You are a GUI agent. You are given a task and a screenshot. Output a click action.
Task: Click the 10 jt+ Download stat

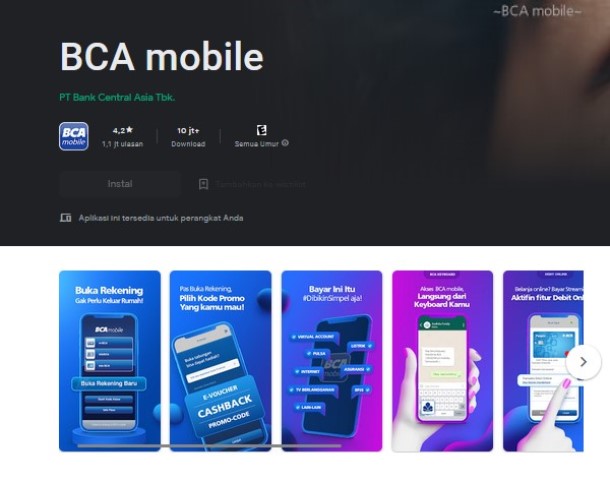pyautogui.click(x=188, y=137)
